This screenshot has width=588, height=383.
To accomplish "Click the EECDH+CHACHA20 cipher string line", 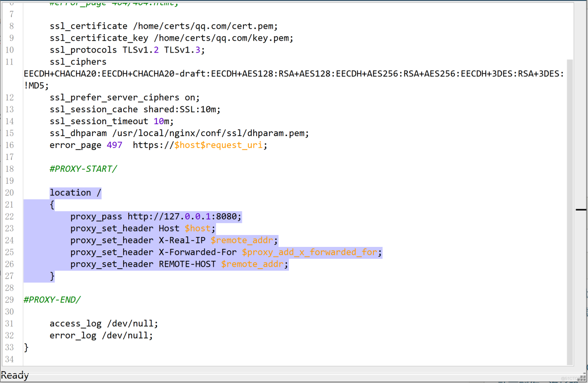I will point(294,74).
